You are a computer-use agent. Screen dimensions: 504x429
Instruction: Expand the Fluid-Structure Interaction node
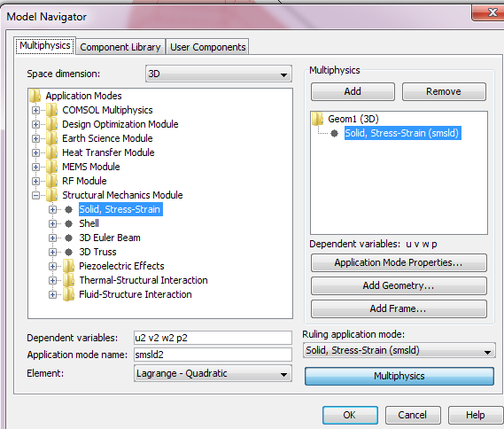pyautogui.click(x=53, y=294)
